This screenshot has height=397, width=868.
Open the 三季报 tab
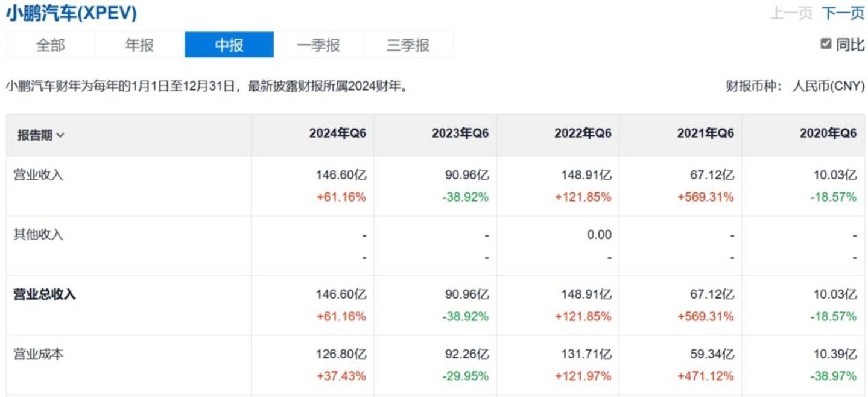408,45
